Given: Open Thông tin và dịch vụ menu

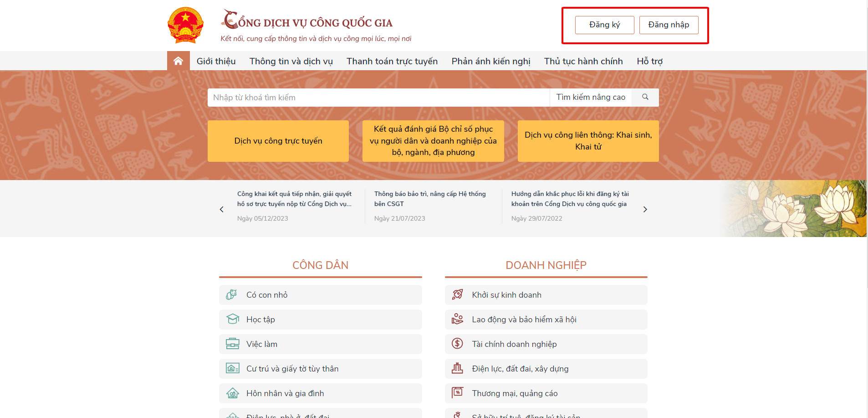Looking at the screenshot, I should [291, 61].
